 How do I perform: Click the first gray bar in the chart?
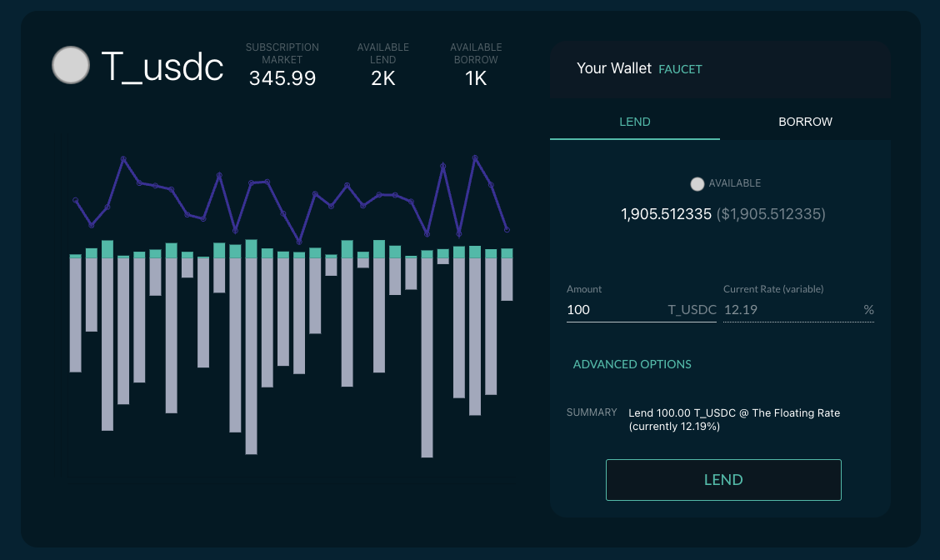click(76, 315)
